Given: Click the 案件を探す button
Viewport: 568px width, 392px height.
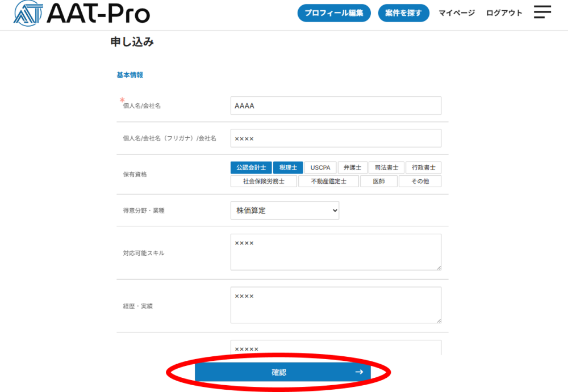Looking at the screenshot, I should tap(403, 13).
